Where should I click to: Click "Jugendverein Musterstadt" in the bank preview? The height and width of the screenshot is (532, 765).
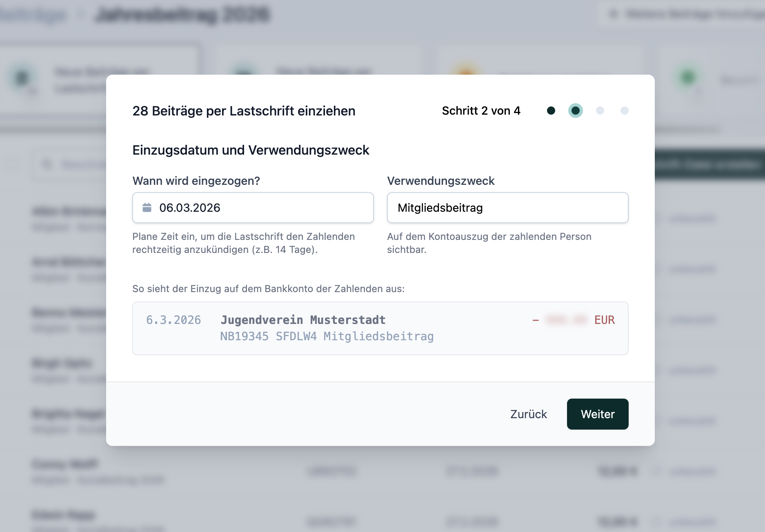point(303,320)
